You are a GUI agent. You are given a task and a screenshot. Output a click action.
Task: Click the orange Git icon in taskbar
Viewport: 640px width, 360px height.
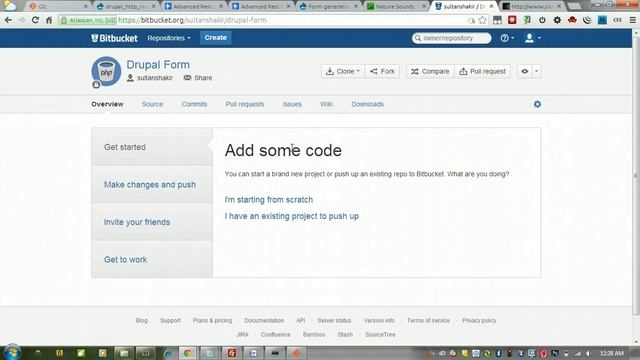coord(297,353)
